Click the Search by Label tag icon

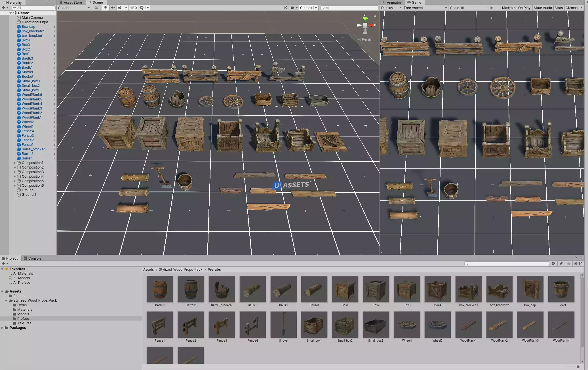[x=561, y=264]
